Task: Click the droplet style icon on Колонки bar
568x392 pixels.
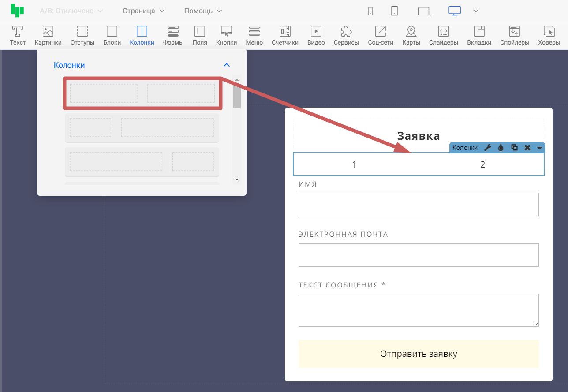Action: (x=501, y=148)
